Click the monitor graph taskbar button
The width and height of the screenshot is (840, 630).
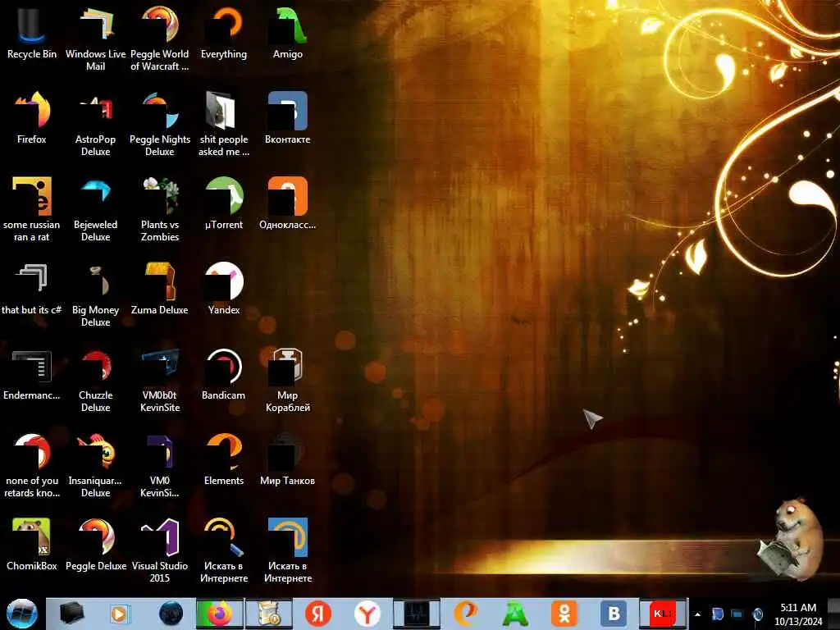[x=417, y=614]
